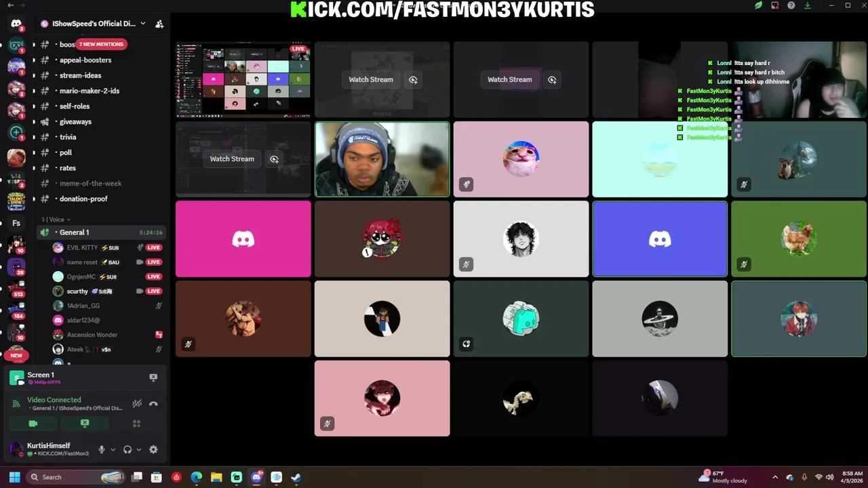Watch Stream on the top middle-right tile
Image resolution: width=868 pixels, height=488 pixels.
point(510,80)
